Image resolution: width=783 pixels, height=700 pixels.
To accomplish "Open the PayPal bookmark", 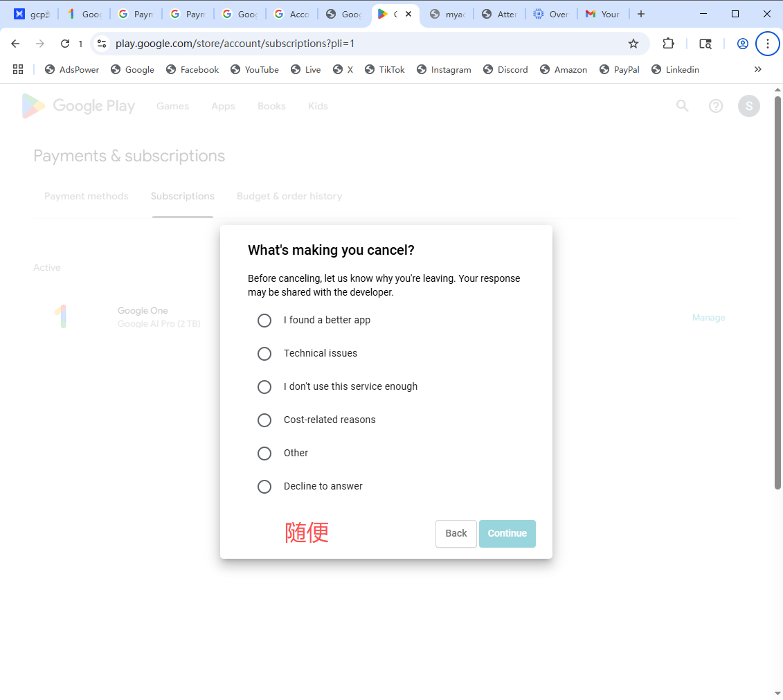I will point(619,69).
